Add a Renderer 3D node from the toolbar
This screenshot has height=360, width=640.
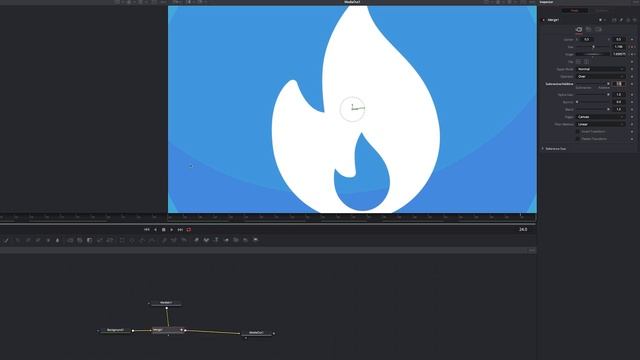[256, 240]
